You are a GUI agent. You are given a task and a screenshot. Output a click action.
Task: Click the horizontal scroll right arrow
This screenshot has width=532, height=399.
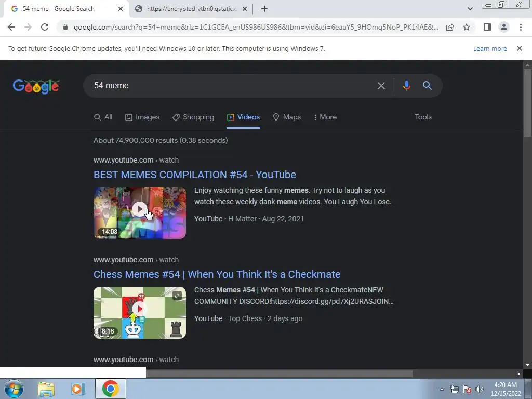pos(519,374)
